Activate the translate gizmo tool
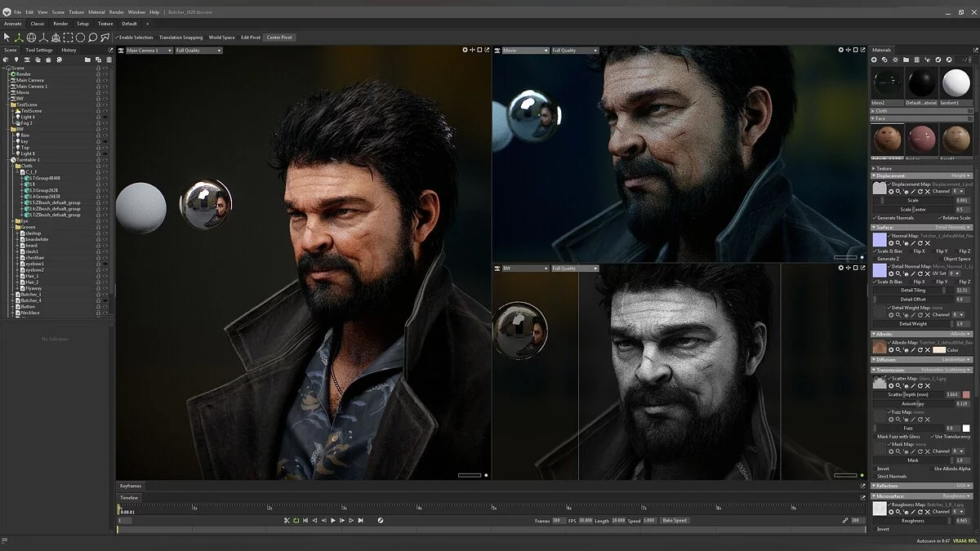980x551 pixels. click(20, 38)
